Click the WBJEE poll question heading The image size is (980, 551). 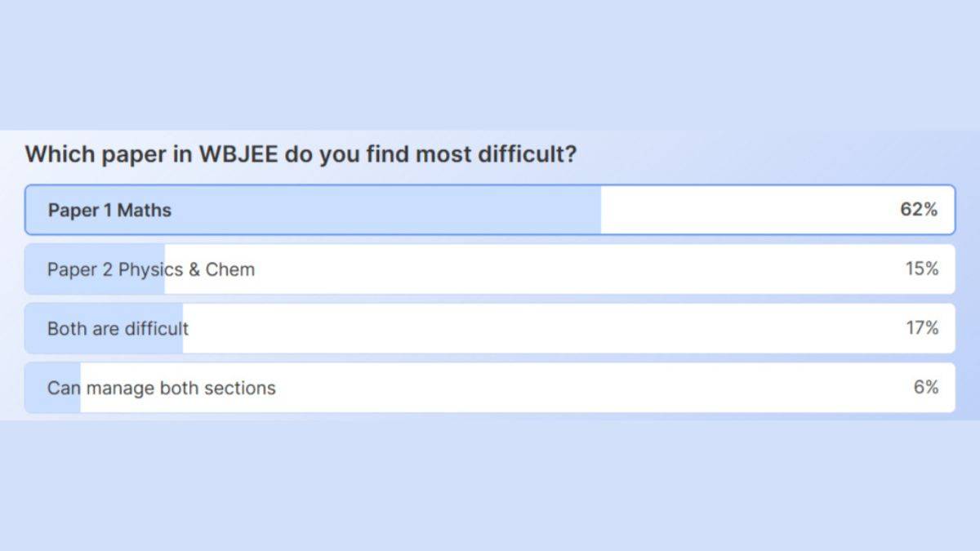pos(301,154)
